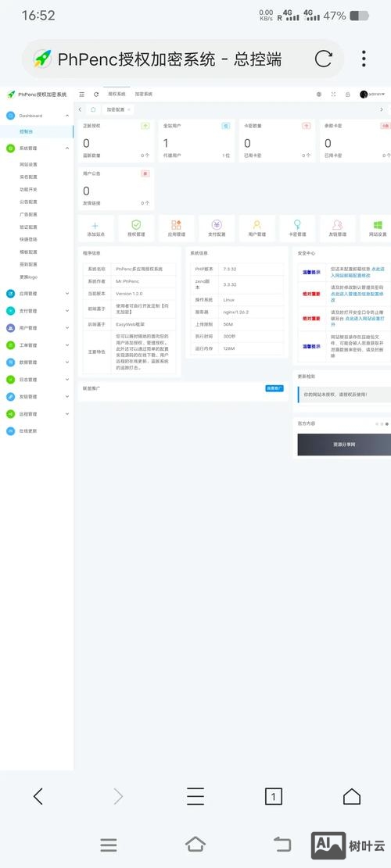Go back with browser back arrow
The height and width of the screenshot is (868, 391).
[38, 796]
